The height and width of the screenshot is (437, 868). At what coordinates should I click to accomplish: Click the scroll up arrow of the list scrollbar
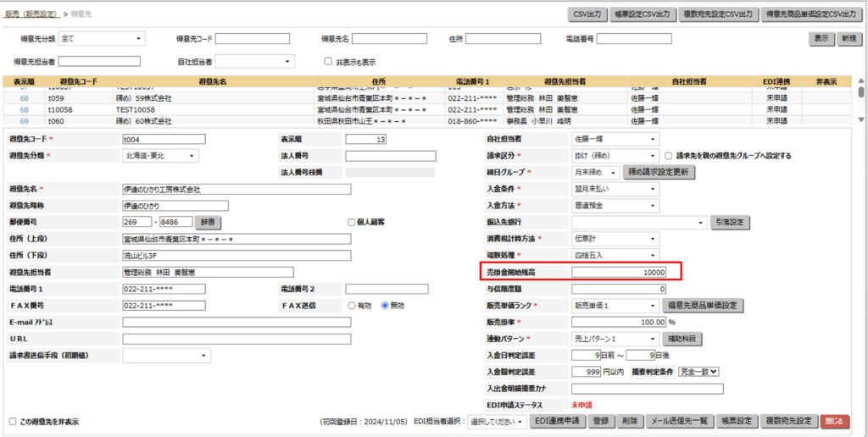(860, 80)
